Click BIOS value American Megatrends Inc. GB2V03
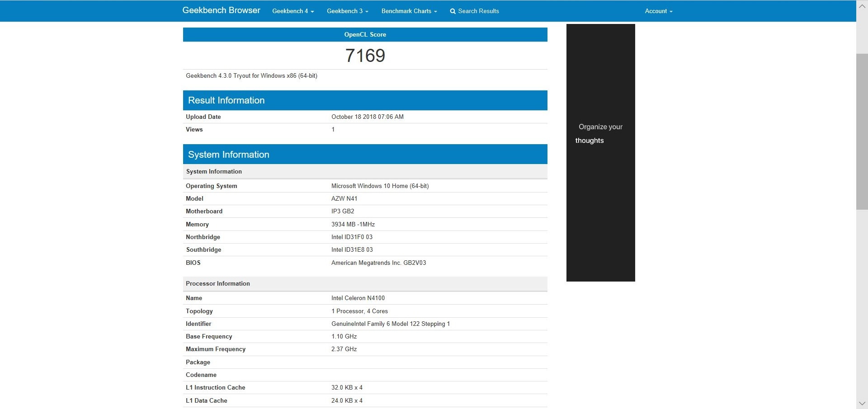868x409 pixels. [x=379, y=263]
